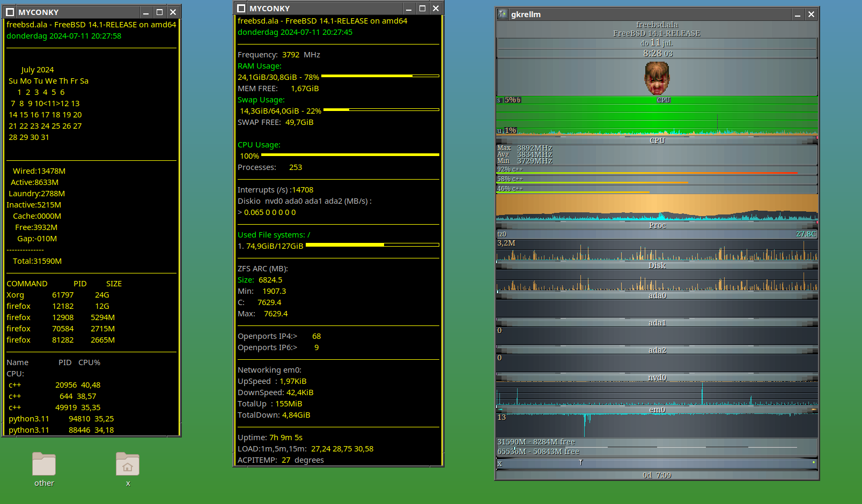Click the gkrellm date 'do 11 jul'
This screenshot has width=862, height=504.
coord(657,43)
